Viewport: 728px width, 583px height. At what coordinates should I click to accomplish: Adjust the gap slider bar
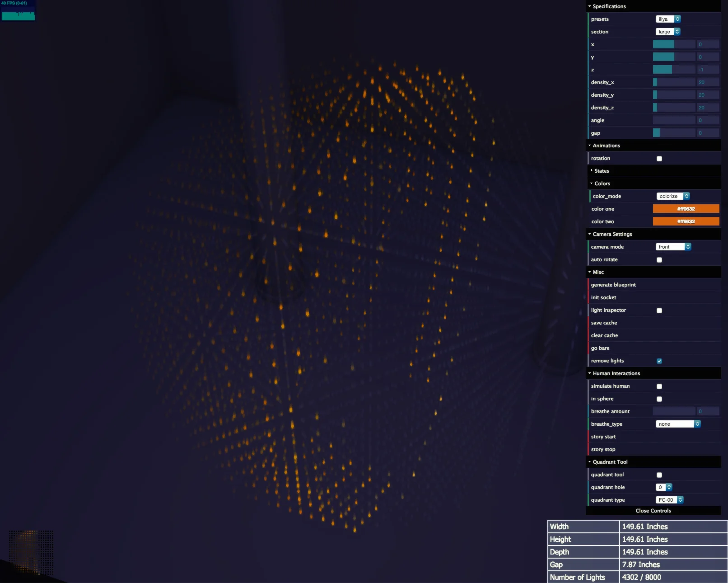674,133
